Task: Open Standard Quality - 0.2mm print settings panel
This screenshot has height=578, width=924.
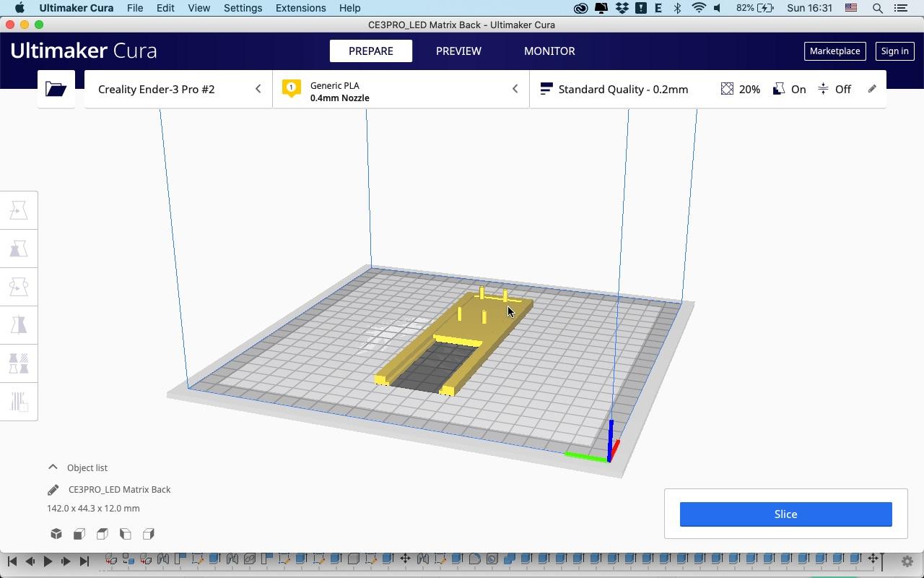Action: (707, 89)
